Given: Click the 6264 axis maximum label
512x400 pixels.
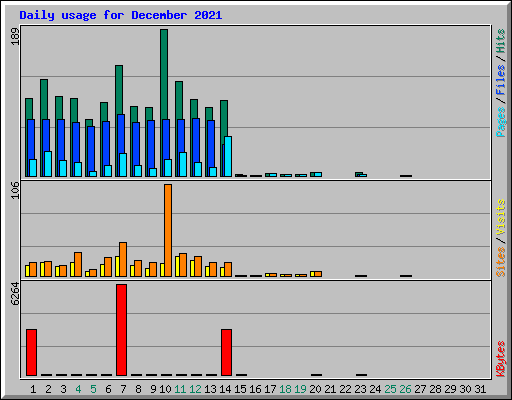Looking at the screenshot, I should tap(15, 293).
